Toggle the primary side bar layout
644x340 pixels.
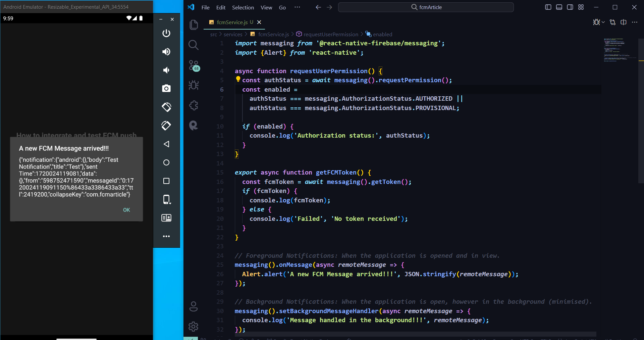coord(548,7)
